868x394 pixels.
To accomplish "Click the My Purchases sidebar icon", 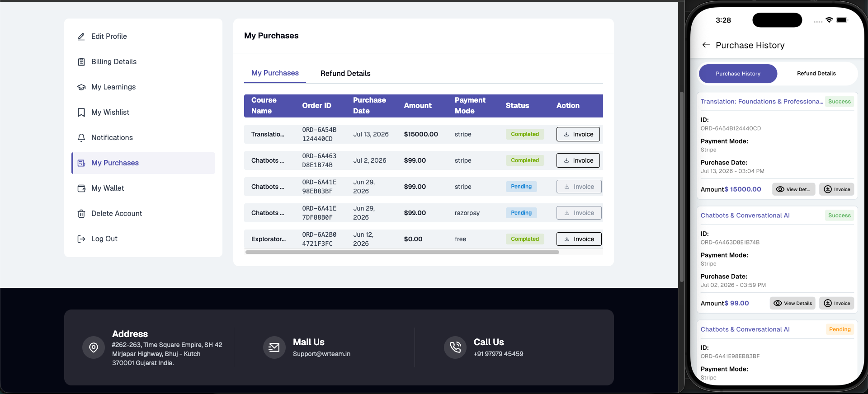I will (x=81, y=163).
